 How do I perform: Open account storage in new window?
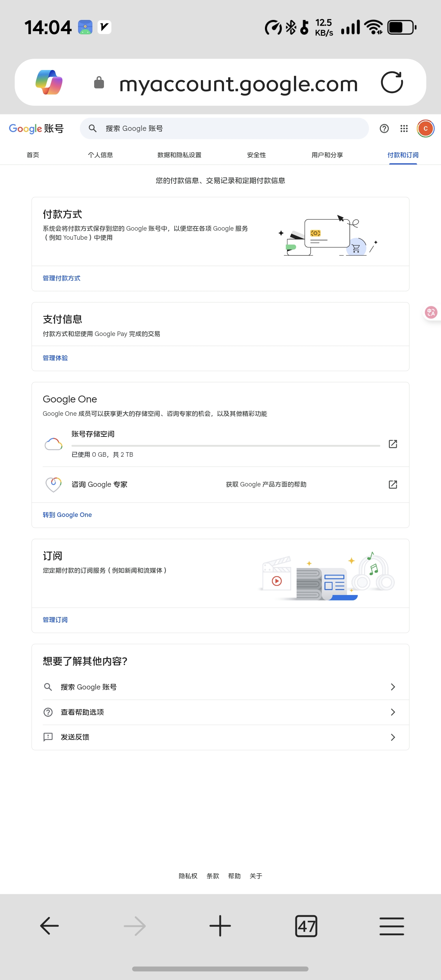[393, 444]
